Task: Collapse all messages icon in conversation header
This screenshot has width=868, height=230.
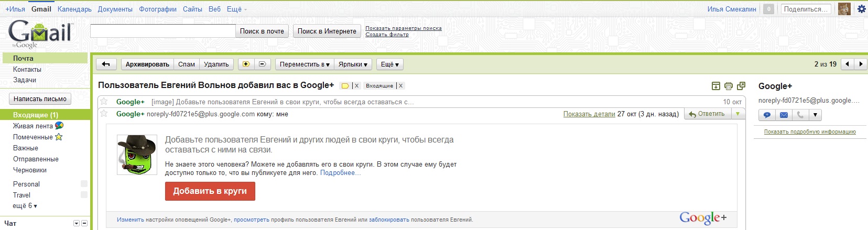Action: click(x=716, y=86)
